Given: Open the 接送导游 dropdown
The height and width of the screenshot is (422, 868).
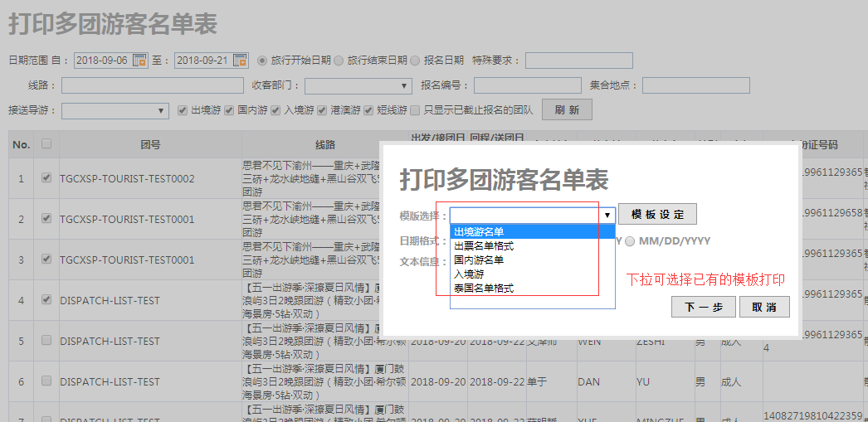Looking at the screenshot, I should (115, 110).
